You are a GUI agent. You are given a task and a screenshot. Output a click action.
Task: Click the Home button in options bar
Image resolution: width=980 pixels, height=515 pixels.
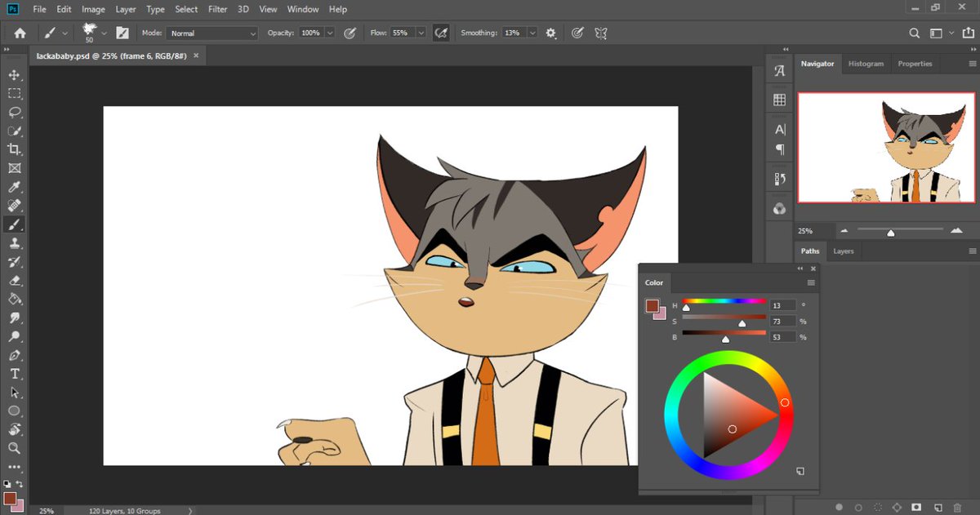click(20, 33)
